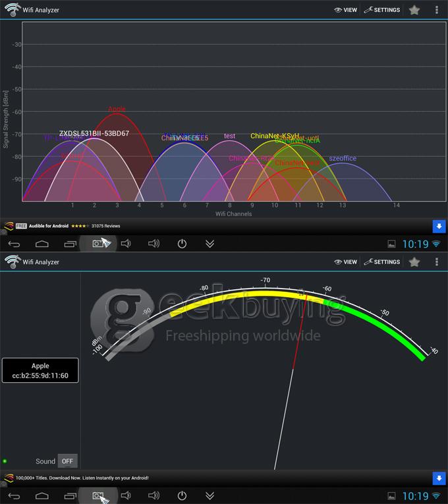Screen dimensions: 448x504
Task: Tap power icon below signal meter
Action: (182, 495)
